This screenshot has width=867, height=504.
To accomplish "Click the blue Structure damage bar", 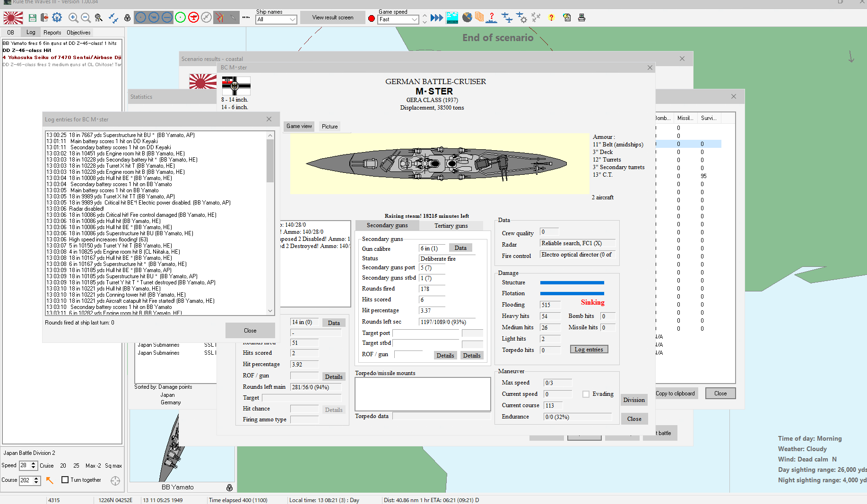I will (x=572, y=282).
